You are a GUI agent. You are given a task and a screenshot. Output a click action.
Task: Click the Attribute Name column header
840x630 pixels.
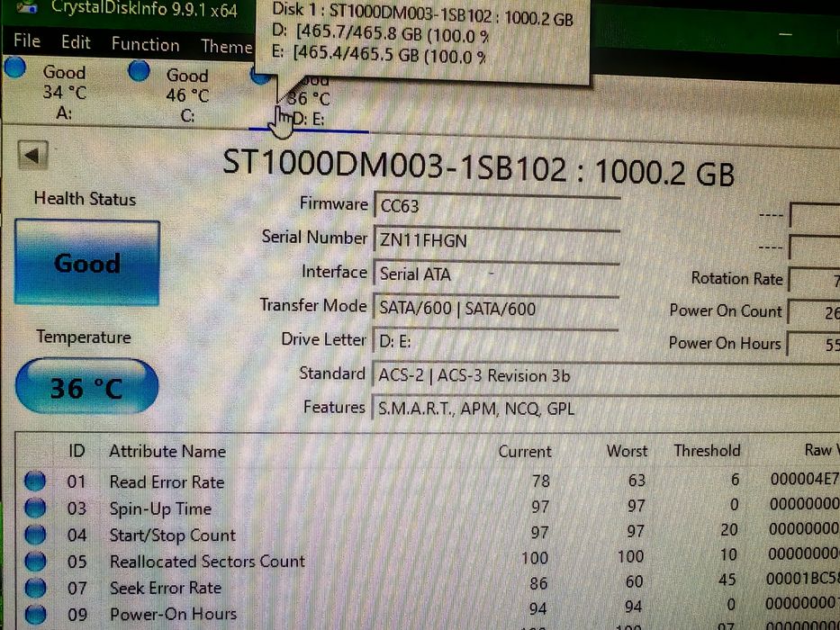(167, 451)
